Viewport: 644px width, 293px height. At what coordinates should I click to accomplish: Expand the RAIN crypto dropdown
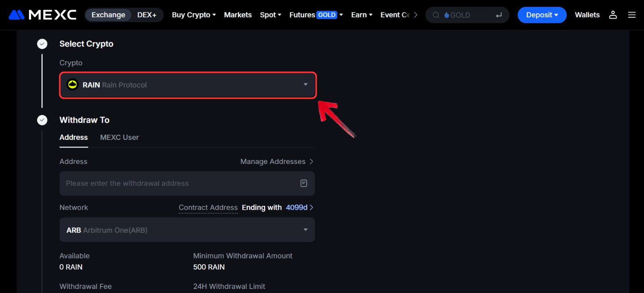pos(305,85)
